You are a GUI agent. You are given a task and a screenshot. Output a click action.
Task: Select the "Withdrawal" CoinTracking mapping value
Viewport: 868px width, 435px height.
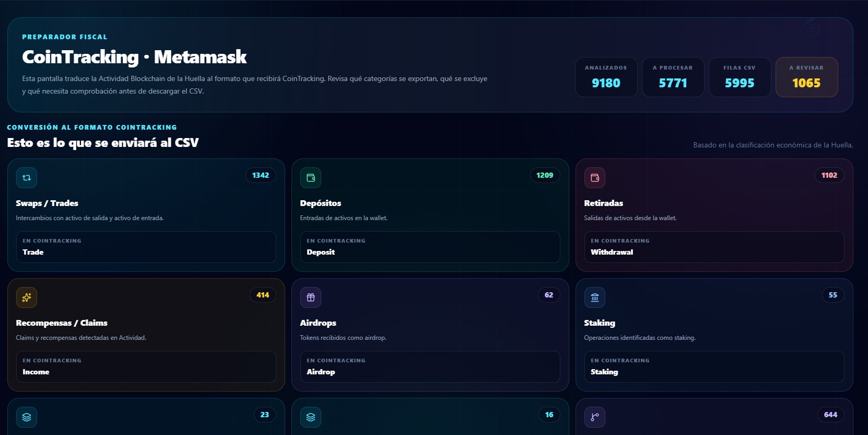[x=612, y=252]
